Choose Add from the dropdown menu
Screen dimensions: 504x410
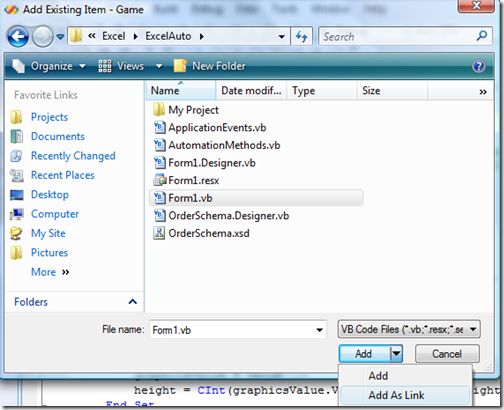(405, 376)
